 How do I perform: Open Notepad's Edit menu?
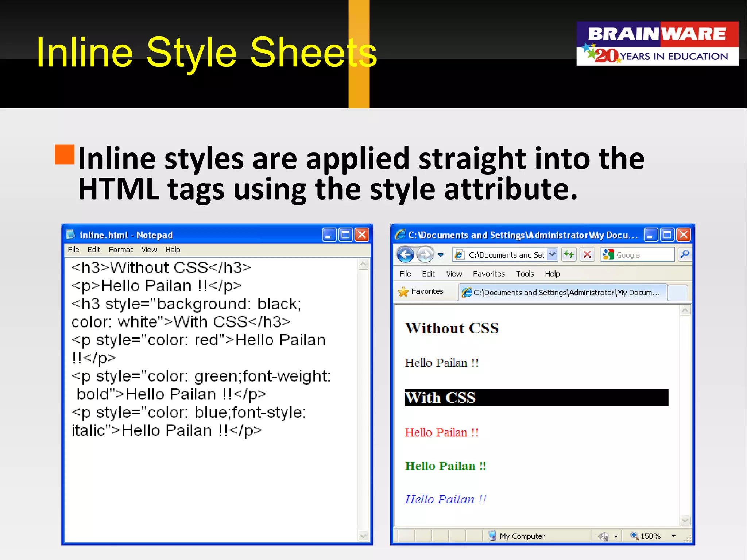click(94, 250)
